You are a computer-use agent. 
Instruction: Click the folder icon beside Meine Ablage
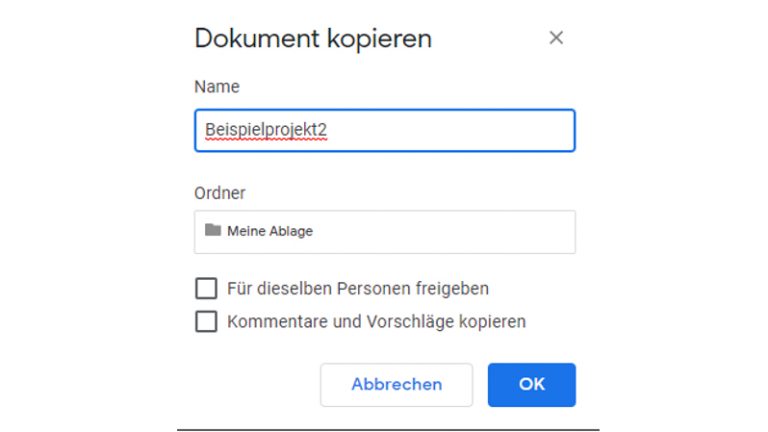(212, 231)
